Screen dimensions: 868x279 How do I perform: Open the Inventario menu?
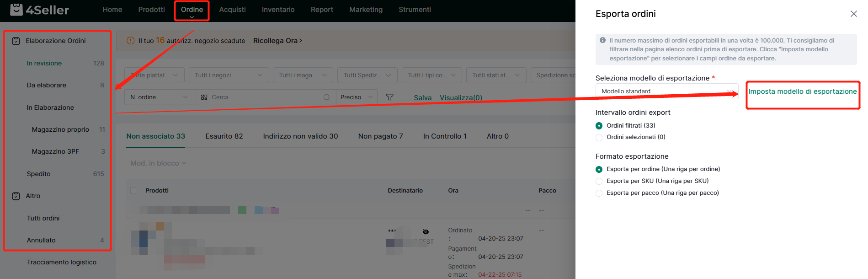(278, 10)
